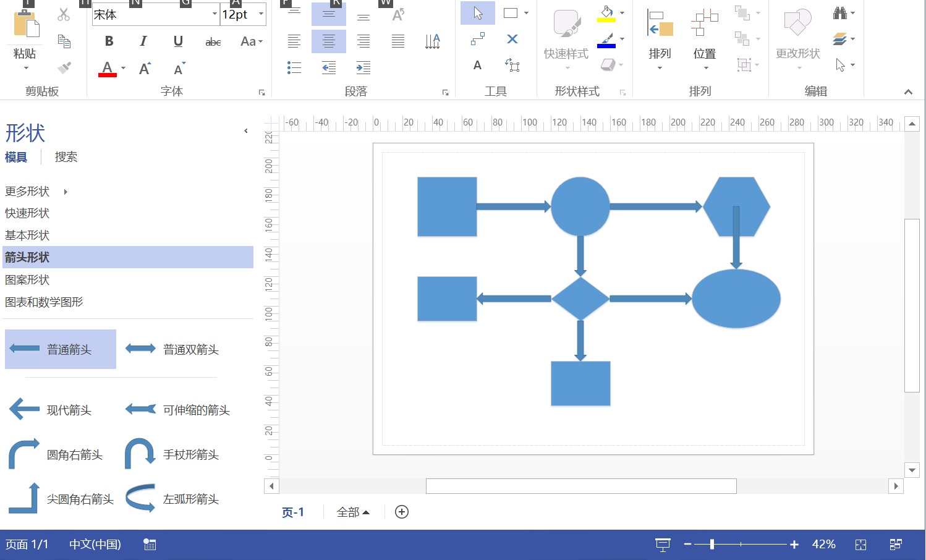Click the Line color pen with blue bar

point(606,41)
